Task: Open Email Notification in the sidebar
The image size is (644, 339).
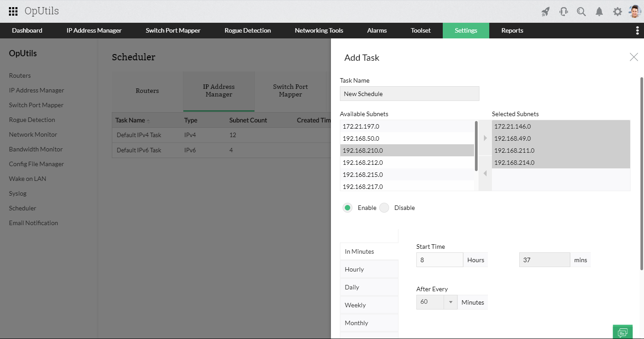Action: pyautogui.click(x=34, y=223)
